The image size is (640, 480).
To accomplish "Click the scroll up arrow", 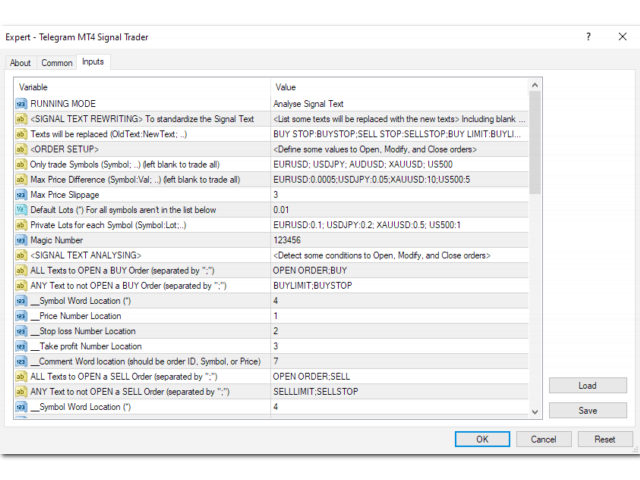I will coord(535,85).
